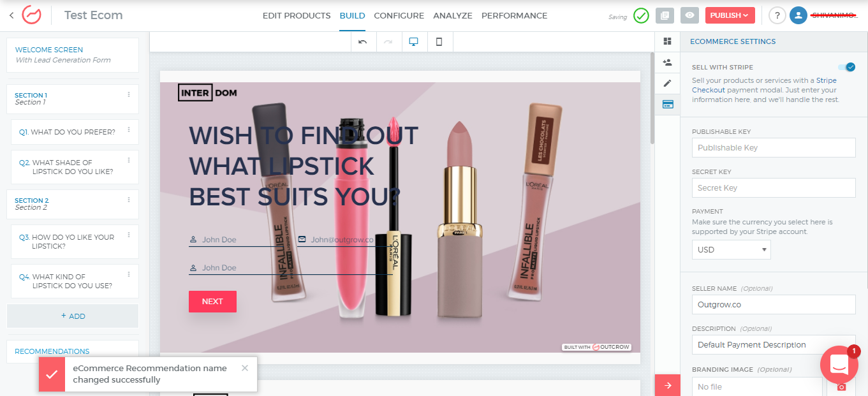Click the canvas vertical scrollbar
Viewport: 868px width, 396px height.
(x=652, y=98)
